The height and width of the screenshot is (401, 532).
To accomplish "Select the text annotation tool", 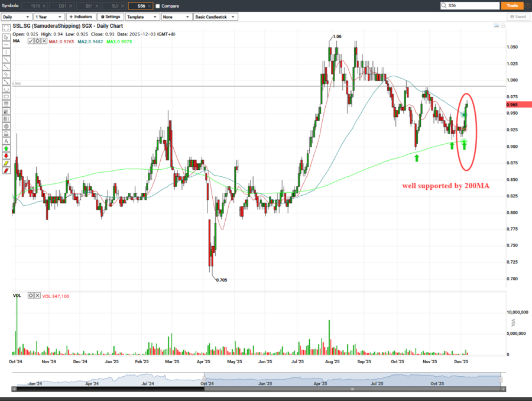I will coord(6,141).
